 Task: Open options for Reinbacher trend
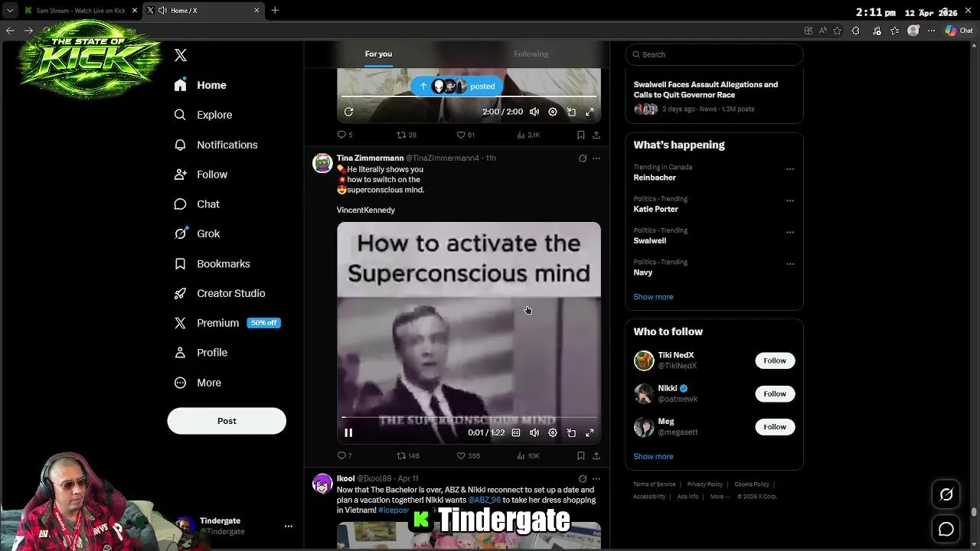790,169
